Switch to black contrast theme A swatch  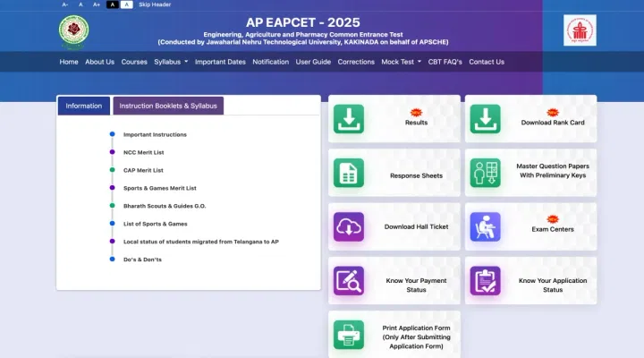112,4
